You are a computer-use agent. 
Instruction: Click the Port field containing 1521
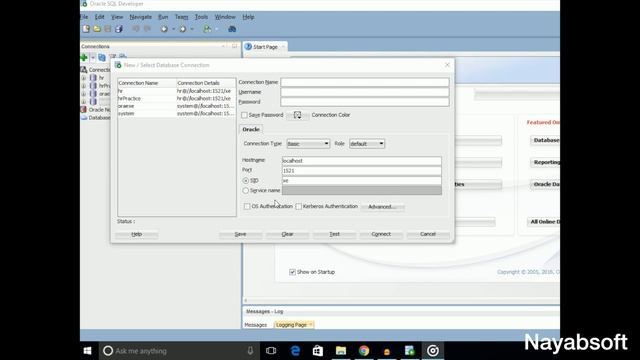pos(362,171)
